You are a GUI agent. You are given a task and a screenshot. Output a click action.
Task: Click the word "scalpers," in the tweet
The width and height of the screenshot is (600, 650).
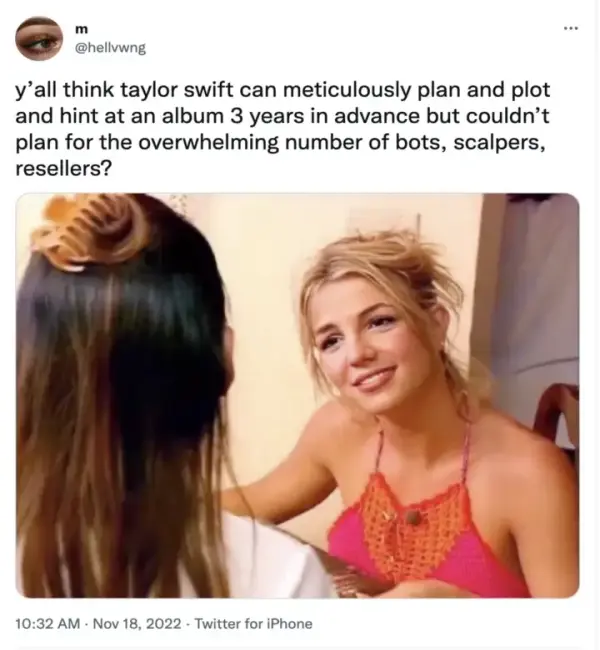pos(500,144)
